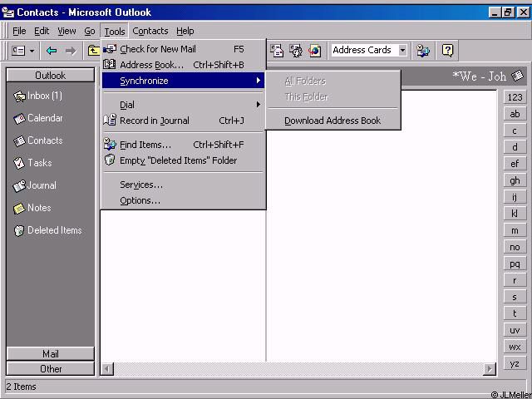Click the AutoDialer toolbar icon
Image resolution: width=532 pixels, height=399 pixels.
[296, 51]
